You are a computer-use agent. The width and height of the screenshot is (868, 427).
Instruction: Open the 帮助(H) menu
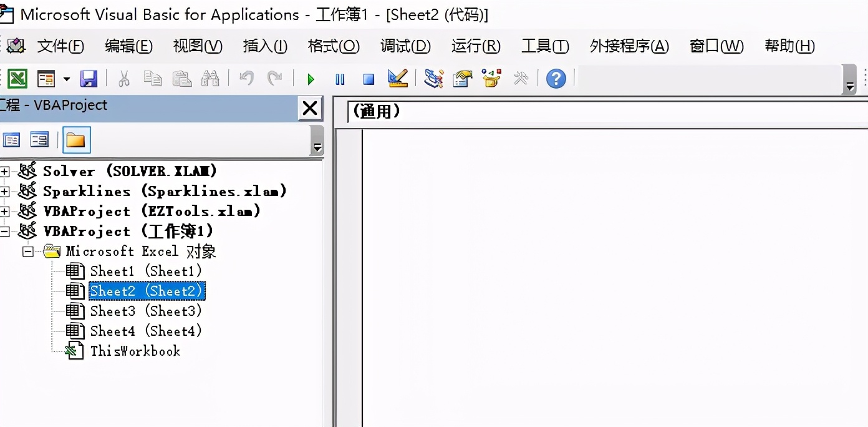pyautogui.click(x=789, y=46)
